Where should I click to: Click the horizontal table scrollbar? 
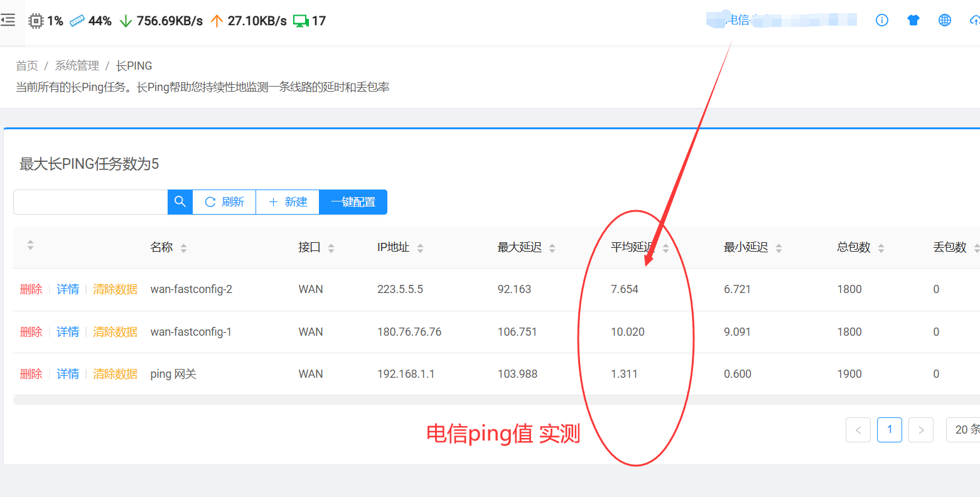pos(496,400)
